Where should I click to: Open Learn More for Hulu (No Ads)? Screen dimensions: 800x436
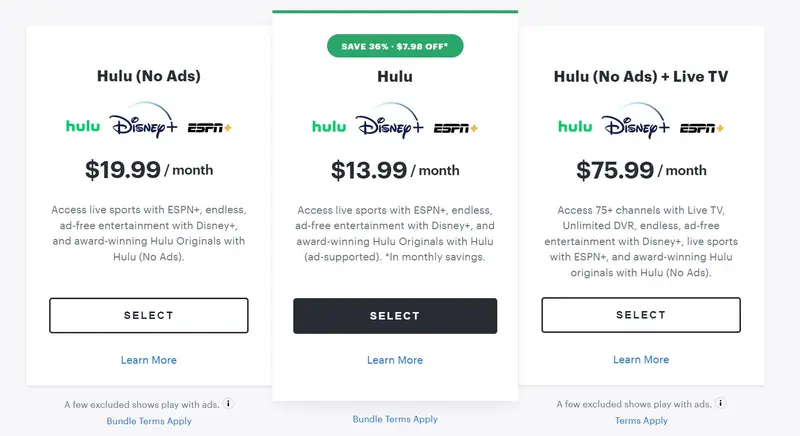[x=149, y=360]
